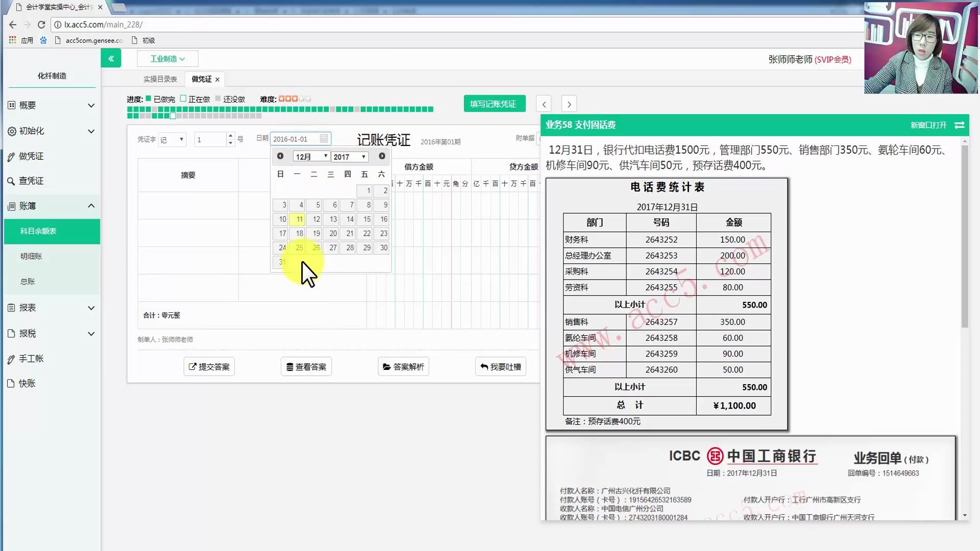Open the 报税 tax filing section
Viewport: 980px width, 551px height.
click(12, 333)
